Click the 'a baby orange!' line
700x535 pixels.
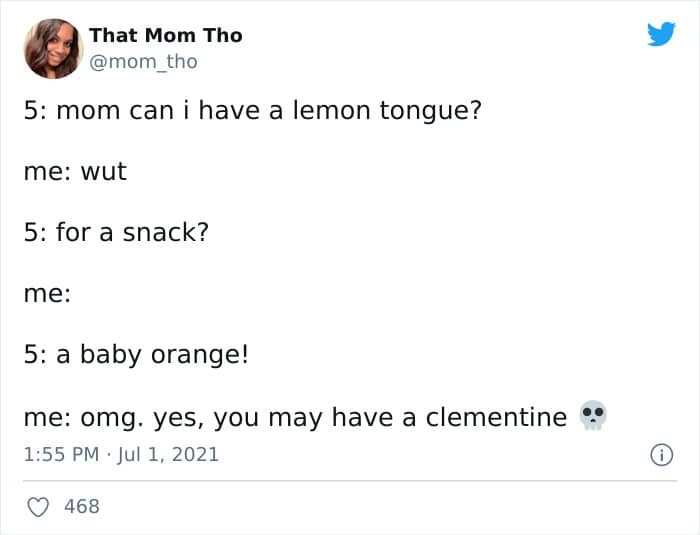coord(136,355)
